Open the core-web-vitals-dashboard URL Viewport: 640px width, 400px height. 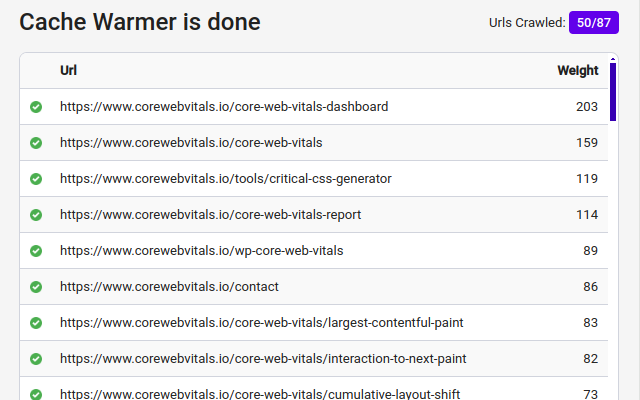click(224, 107)
